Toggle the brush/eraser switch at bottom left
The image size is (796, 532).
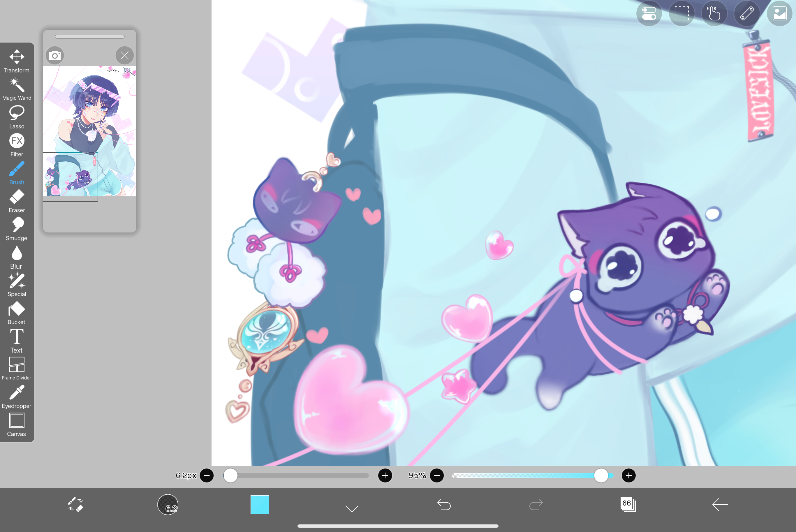coord(76,505)
